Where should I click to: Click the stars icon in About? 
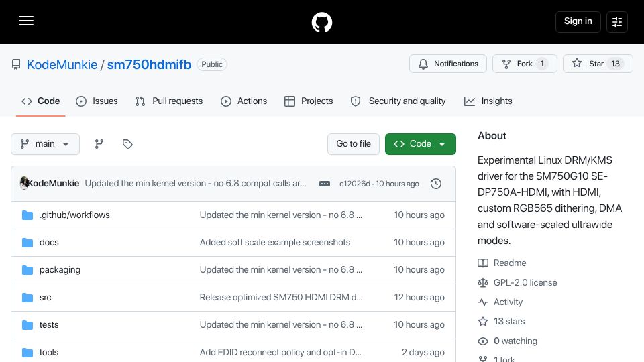pyautogui.click(x=483, y=321)
